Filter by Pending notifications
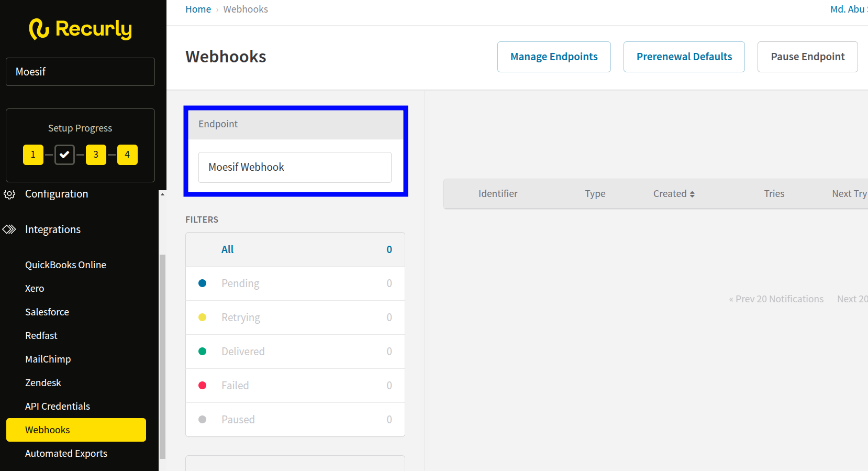The image size is (868, 471). 240,283
